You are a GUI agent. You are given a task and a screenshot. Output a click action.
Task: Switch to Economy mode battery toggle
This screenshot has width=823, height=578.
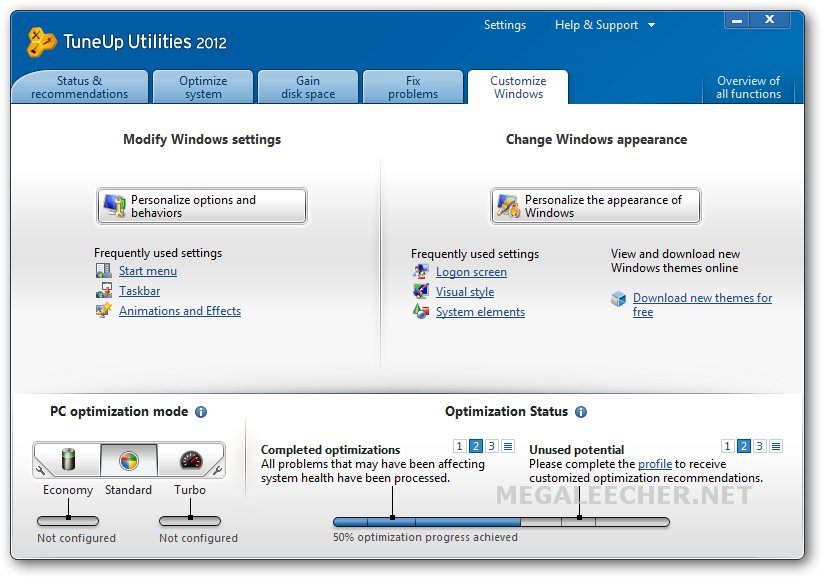click(68, 460)
